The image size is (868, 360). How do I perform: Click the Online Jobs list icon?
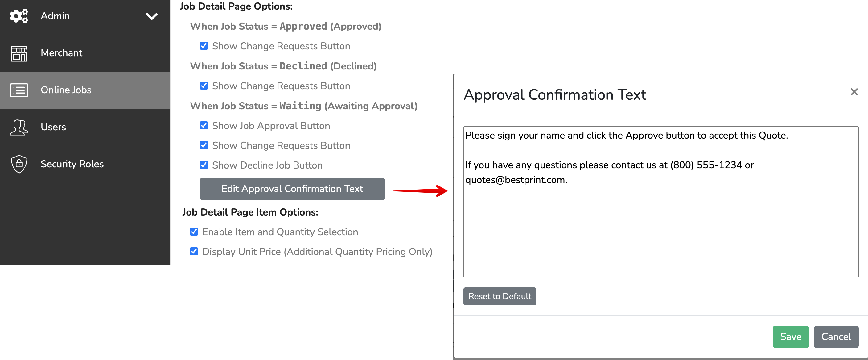19,90
